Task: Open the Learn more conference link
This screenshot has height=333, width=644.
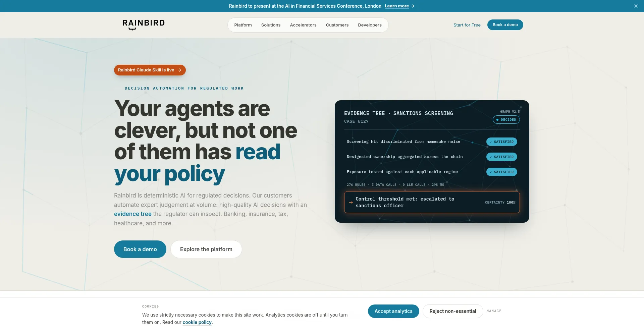Action: click(x=399, y=6)
